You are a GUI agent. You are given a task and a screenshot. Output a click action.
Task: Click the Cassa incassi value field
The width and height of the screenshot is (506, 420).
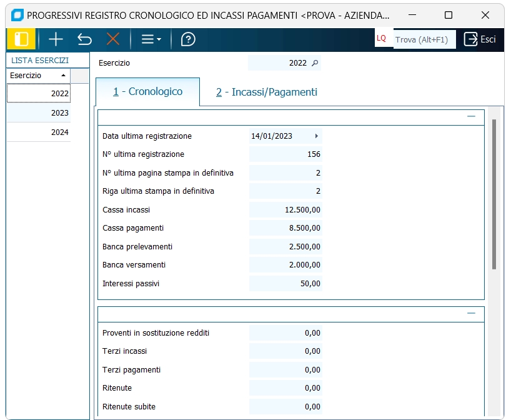pos(285,210)
